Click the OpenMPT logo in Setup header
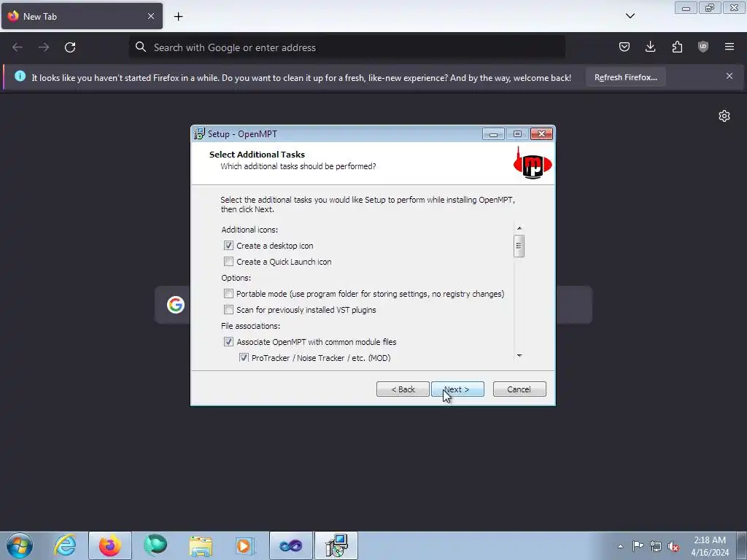The height and width of the screenshot is (560, 747). click(533, 163)
